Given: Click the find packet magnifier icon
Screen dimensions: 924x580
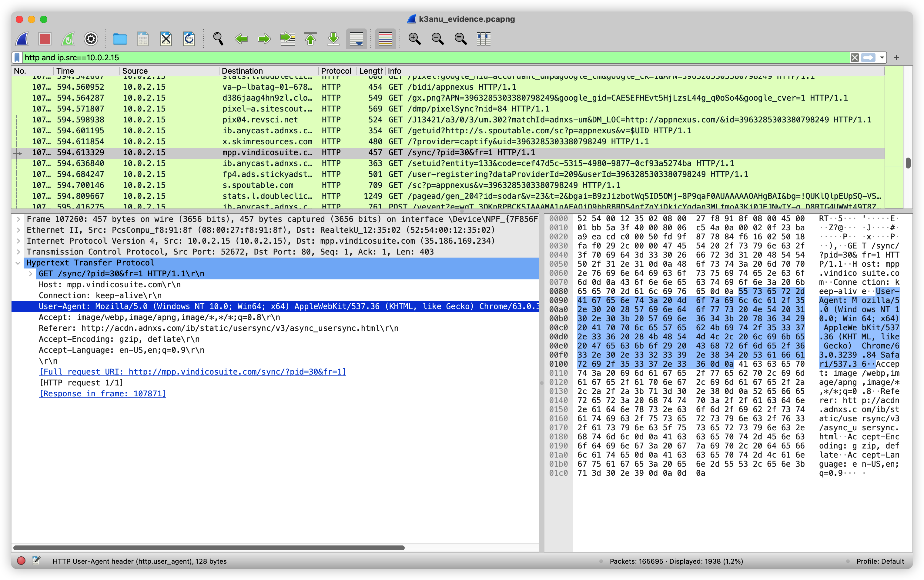Looking at the screenshot, I should (x=218, y=39).
